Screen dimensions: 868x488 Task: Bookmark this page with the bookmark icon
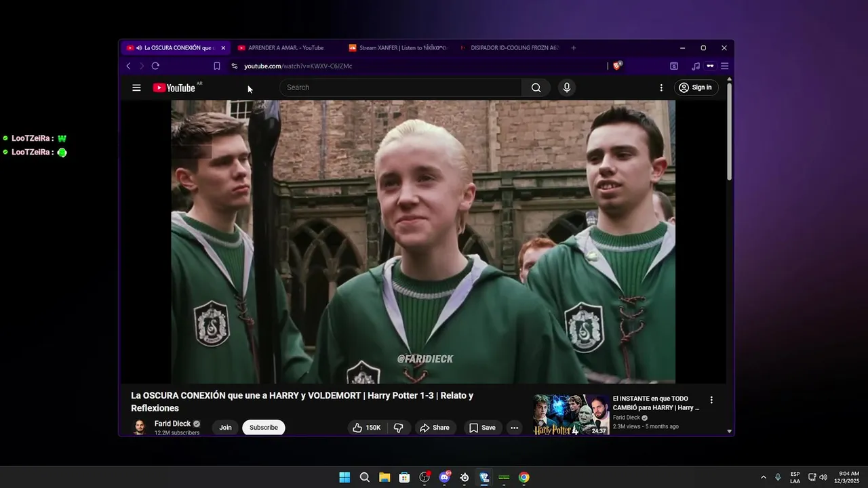(x=217, y=66)
